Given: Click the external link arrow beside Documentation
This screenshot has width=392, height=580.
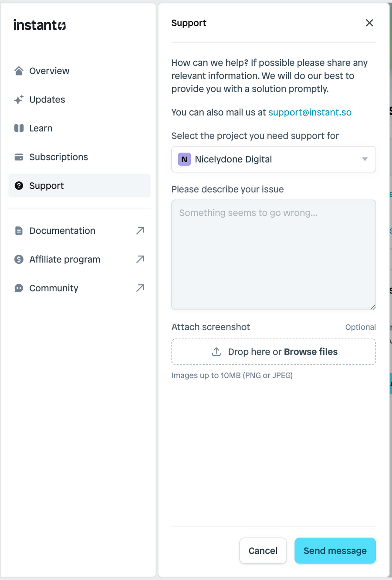Looking at the screenshot, I should [140, 230].
